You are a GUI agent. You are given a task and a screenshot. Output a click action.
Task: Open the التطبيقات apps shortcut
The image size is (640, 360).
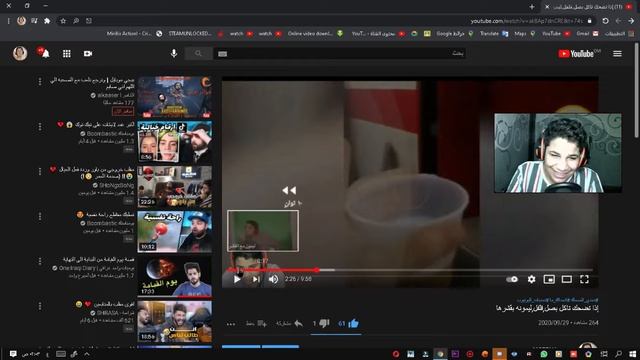[619, 33]
